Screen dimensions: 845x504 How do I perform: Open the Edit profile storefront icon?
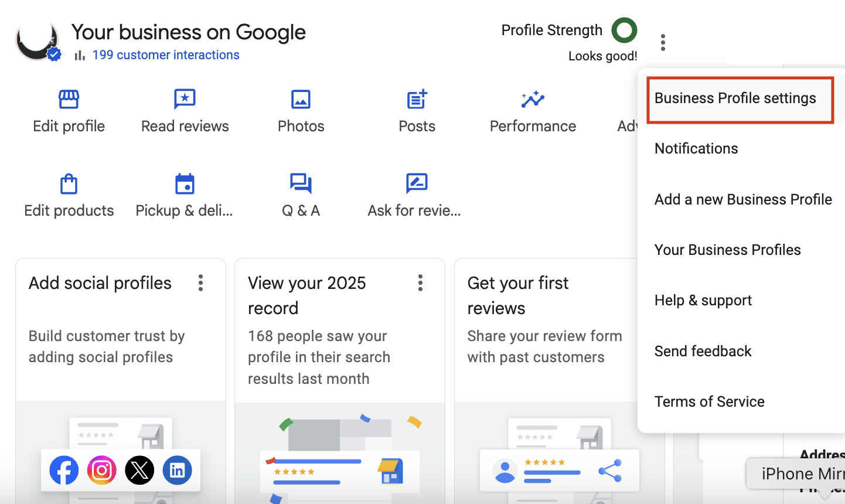point(69,99)
